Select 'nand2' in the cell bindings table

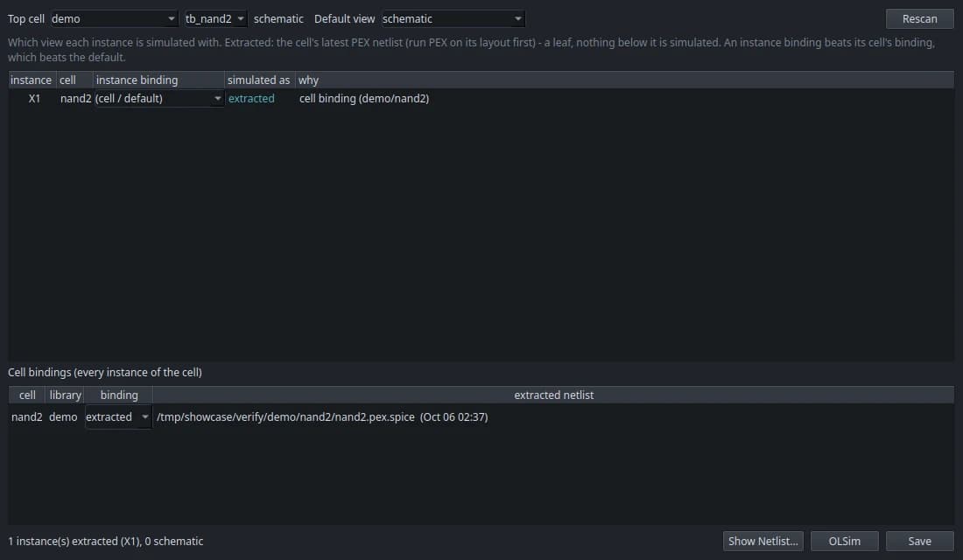(27, 416)
